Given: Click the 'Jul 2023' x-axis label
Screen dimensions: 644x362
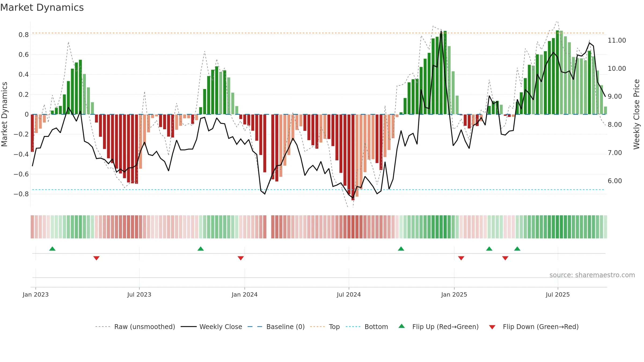Looking at the screenshot, I should (139, 295).
